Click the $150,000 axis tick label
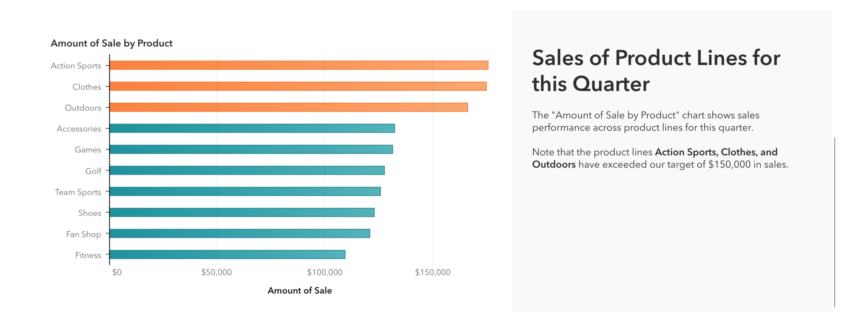The height and width of the screenshot is (323, 868). tap(432, 272)
